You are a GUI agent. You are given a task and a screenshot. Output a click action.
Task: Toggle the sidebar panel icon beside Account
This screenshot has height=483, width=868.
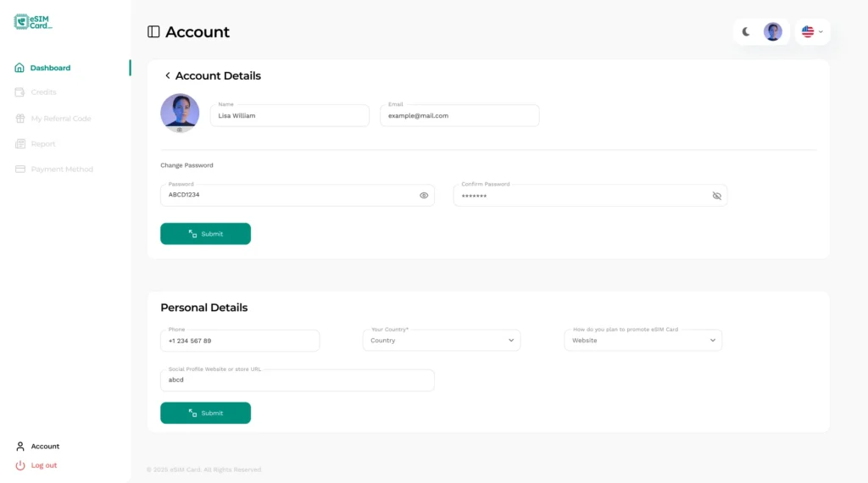(153, 32)
